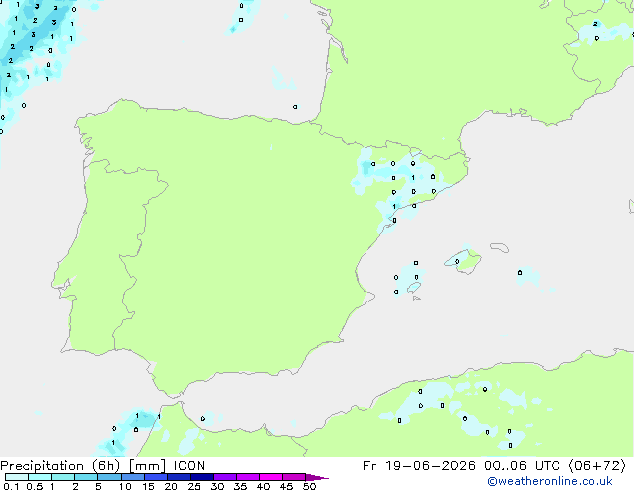Pick the 15–20 mm royal blue legend swatch
Viewport: 634px width, 490px height.
tap(156, 477)
